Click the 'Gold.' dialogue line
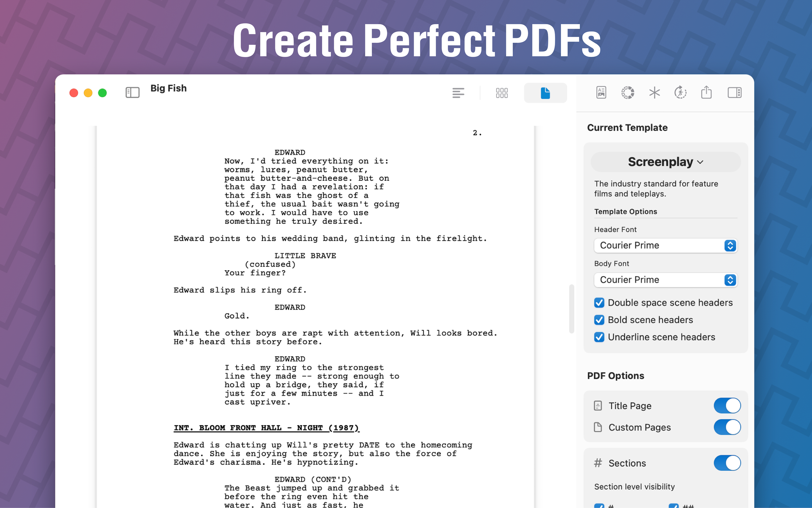The width and height of the screenshot is (812, 508). (237, 316)
